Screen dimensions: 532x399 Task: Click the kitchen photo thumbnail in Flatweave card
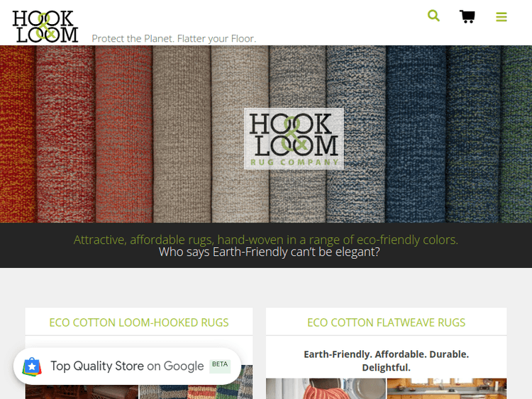447,388
